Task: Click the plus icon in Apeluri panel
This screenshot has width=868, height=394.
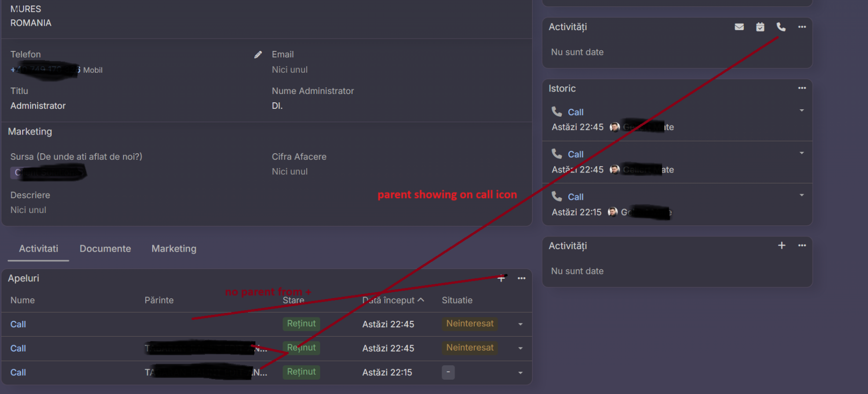Action: [x=501, y=278]
